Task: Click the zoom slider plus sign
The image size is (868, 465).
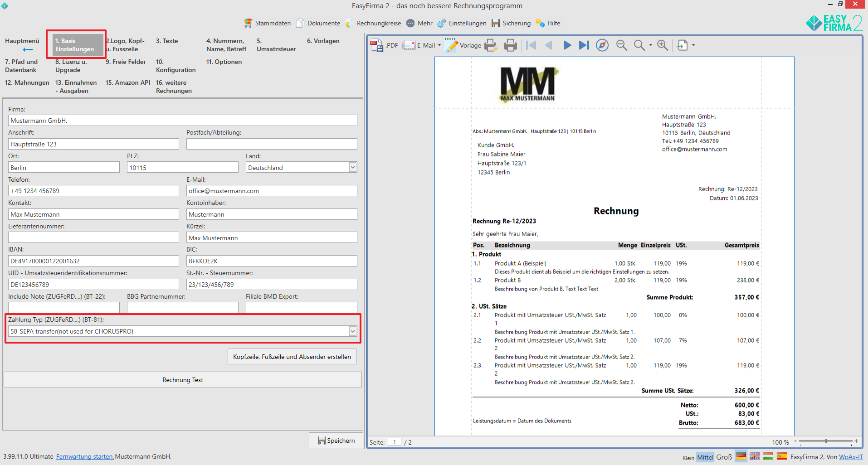Action: click(x=856, y=441)
